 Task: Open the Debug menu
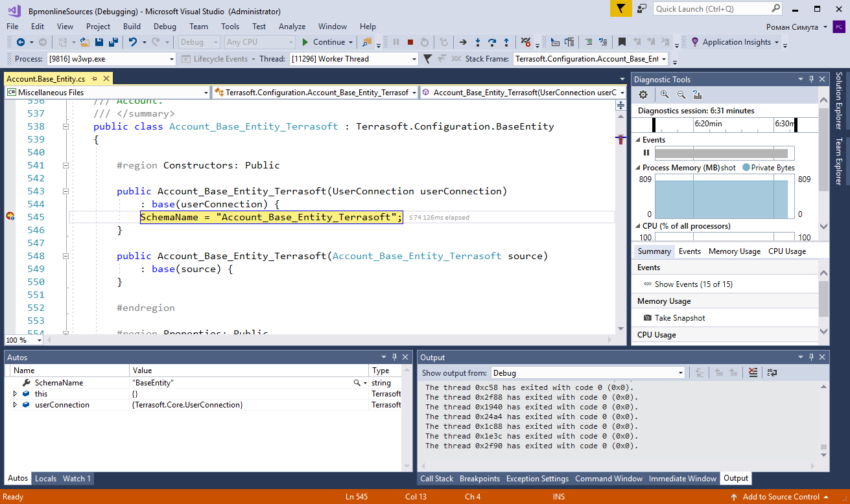pos(165,27)
